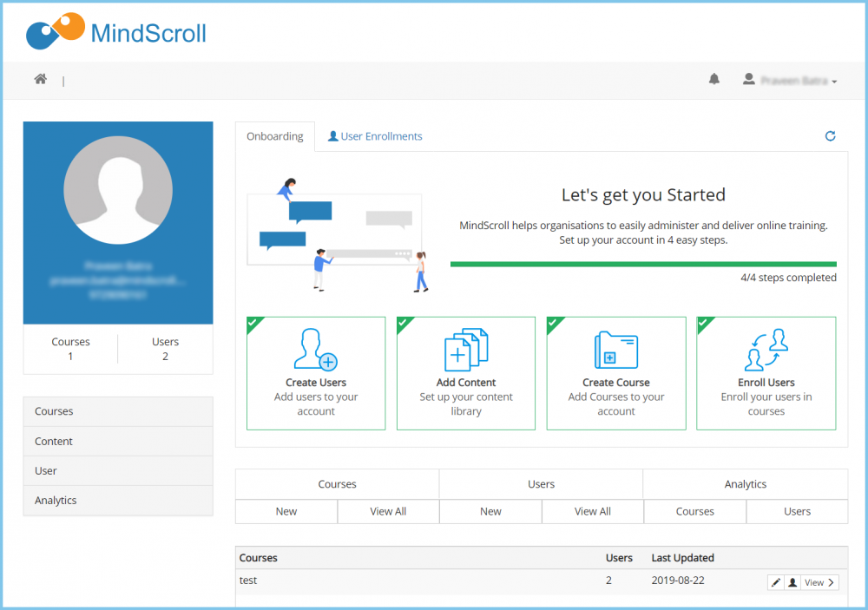Viewport: 868px width, 610px height.
Task: Click the enroll user icon for test course
Action: (x=792, y=582)
